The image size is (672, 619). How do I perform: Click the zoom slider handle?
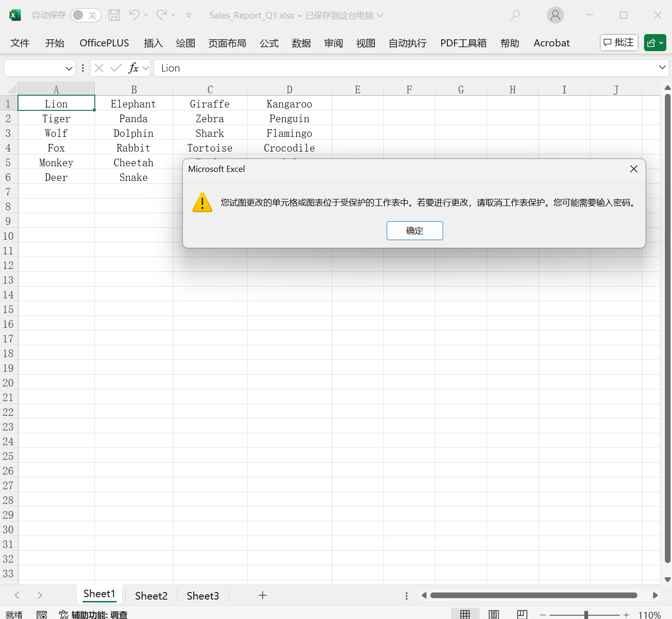point(586,615)
